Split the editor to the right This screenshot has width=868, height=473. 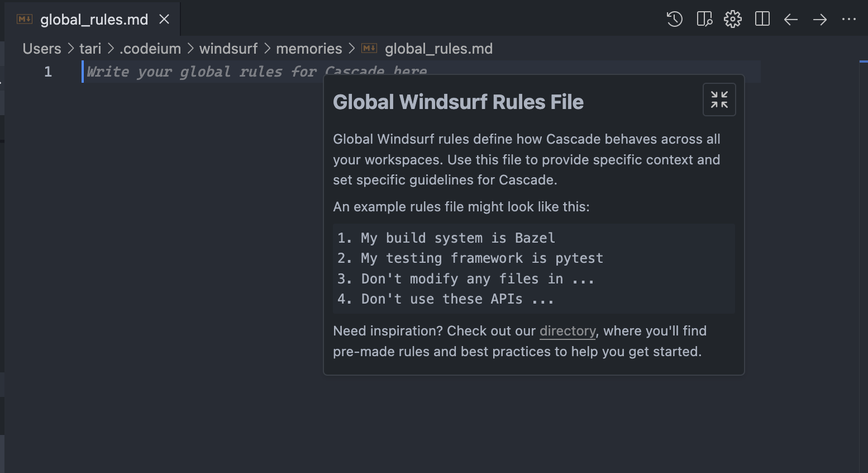tap(762, 19)
